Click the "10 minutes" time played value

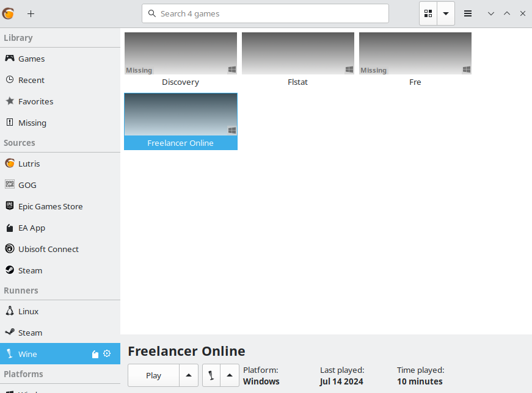pyautogui.click(x=420, y=381)
